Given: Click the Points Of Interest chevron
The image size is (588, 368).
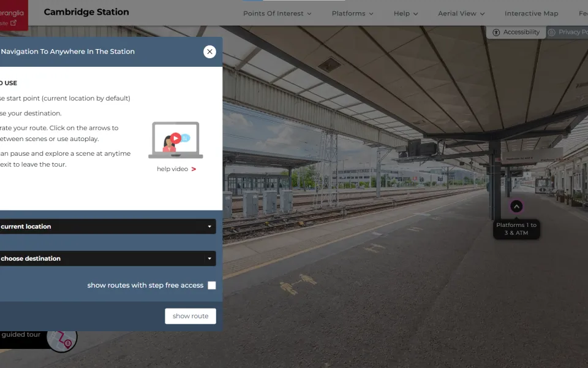Looking at the screenshot, I should [x=309, y=14].
